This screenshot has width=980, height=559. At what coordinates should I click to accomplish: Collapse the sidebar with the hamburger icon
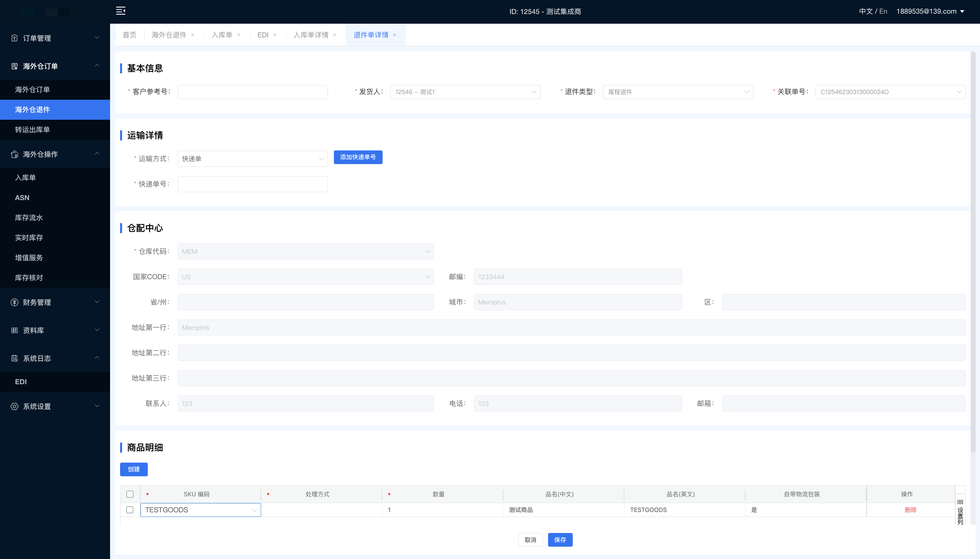(121, 11)
